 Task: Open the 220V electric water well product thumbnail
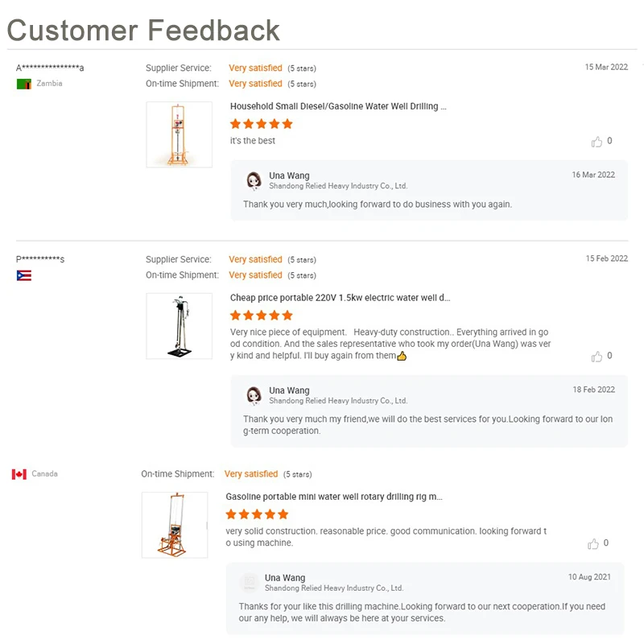[x=179, y=326]
